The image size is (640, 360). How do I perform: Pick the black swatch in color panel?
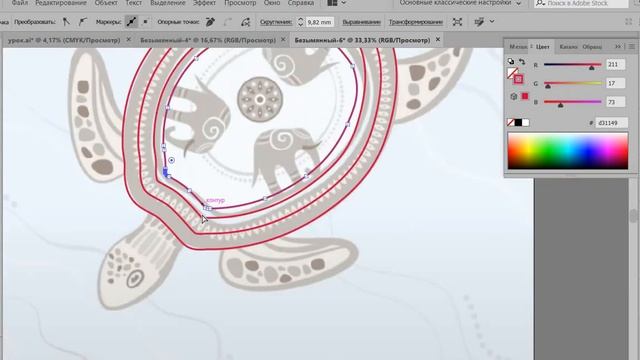click(x=518, y=122)
